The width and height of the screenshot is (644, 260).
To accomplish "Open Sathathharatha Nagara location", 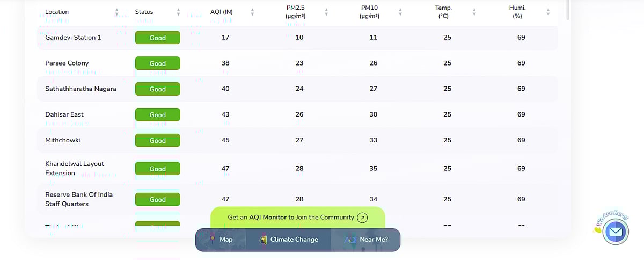I will tap(80, 89).
